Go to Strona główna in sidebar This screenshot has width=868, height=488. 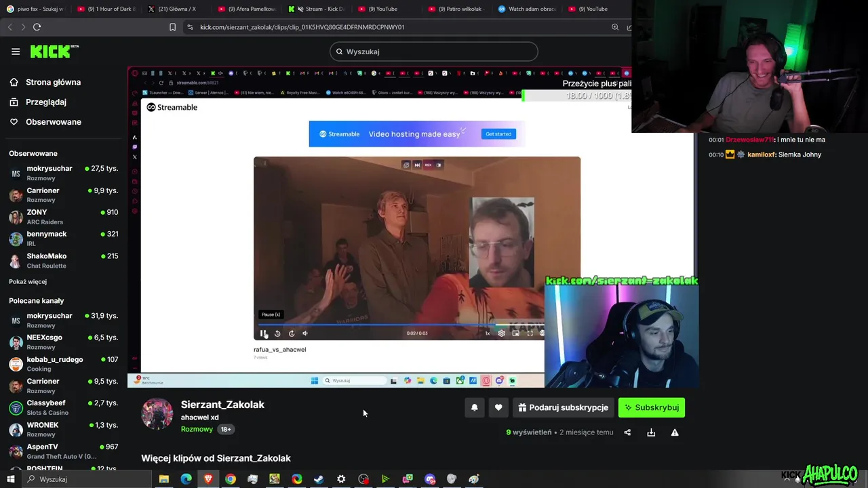tap(45, 82)
